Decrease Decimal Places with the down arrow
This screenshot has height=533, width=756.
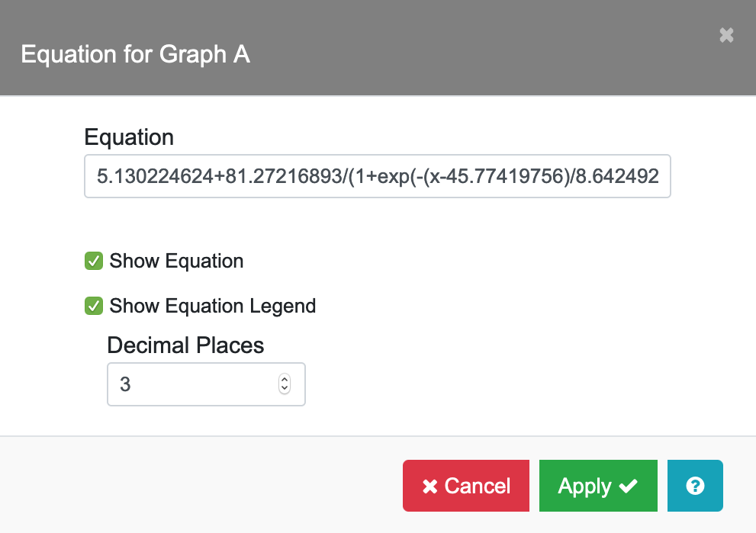[x=285, y=388]
